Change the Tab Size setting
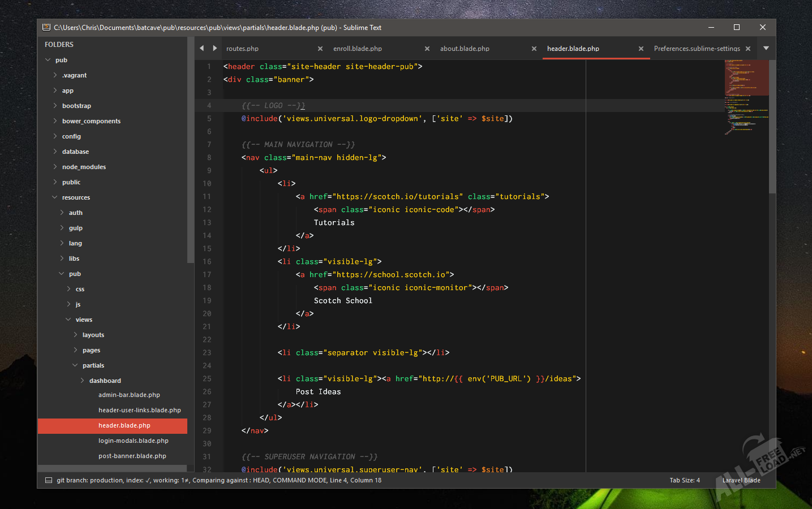Image resolution: width=812 pixels, height=509 pixels. point(685,480)
